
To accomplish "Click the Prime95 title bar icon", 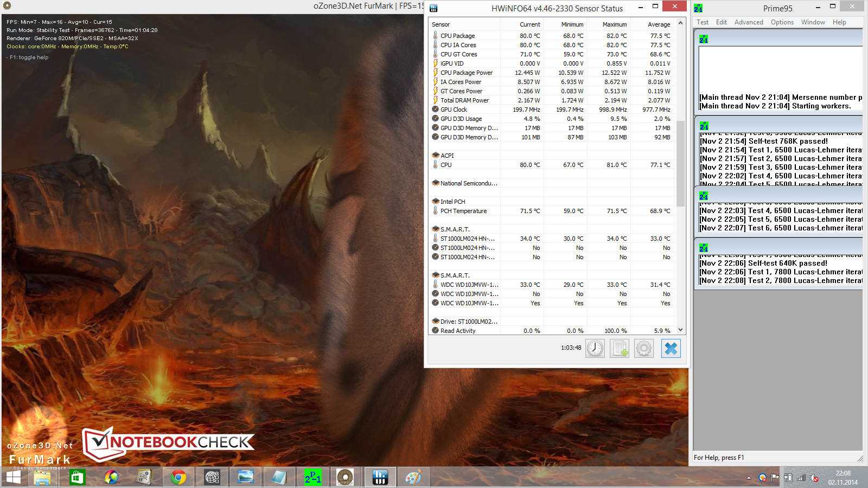I will coord(698,8).
